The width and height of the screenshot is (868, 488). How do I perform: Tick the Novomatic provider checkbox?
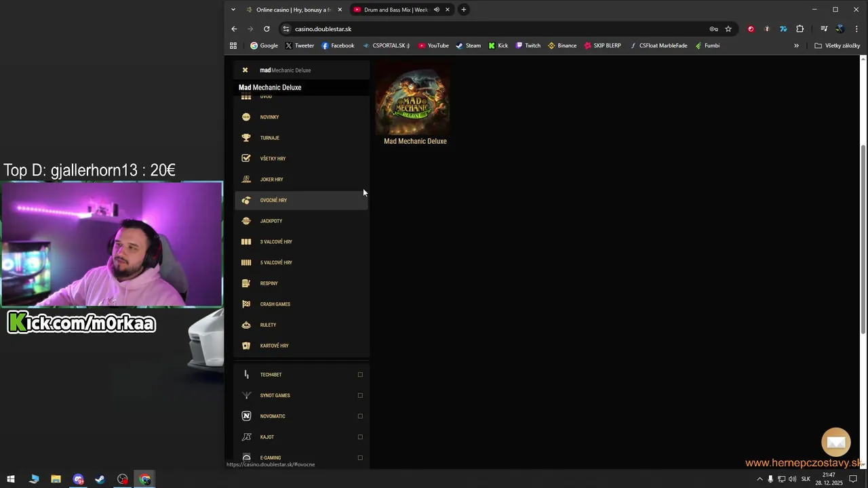(x=360, y=416)
